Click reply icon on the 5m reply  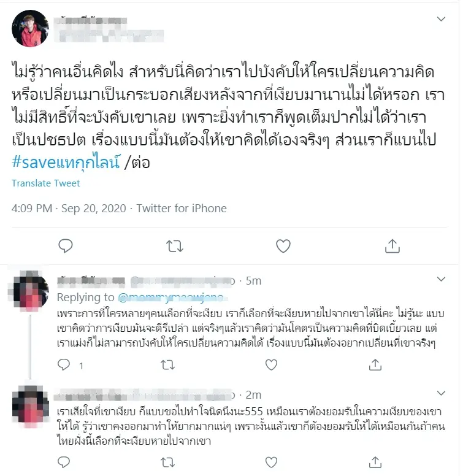[x=64, y=364]
